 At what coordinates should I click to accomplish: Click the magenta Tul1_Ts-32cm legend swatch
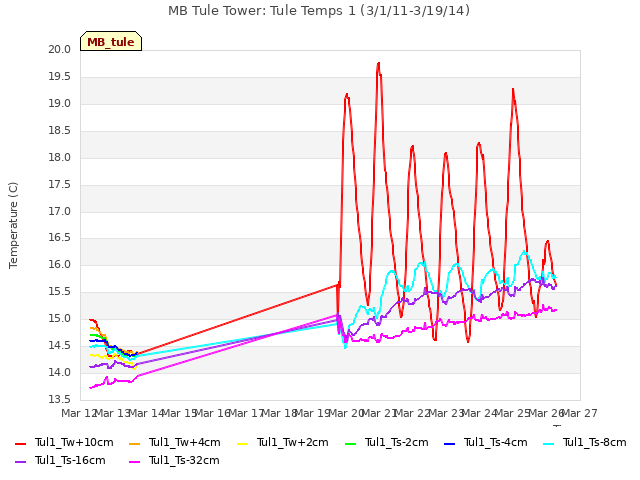pos(134,462)
